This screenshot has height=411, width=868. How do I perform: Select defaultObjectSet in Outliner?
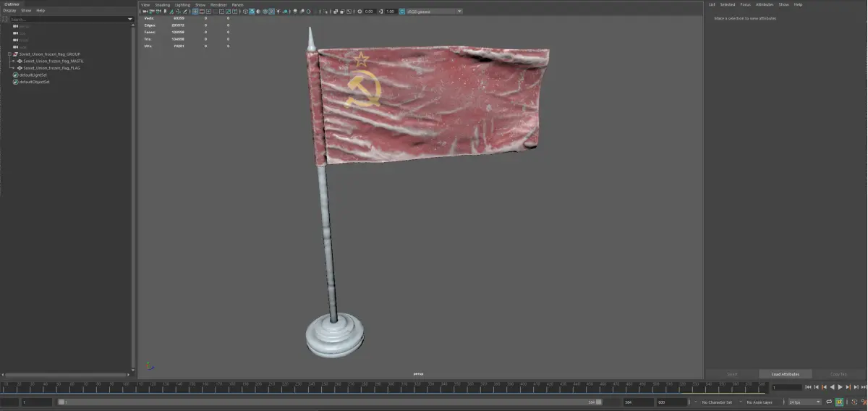click(x=35, y=82)
